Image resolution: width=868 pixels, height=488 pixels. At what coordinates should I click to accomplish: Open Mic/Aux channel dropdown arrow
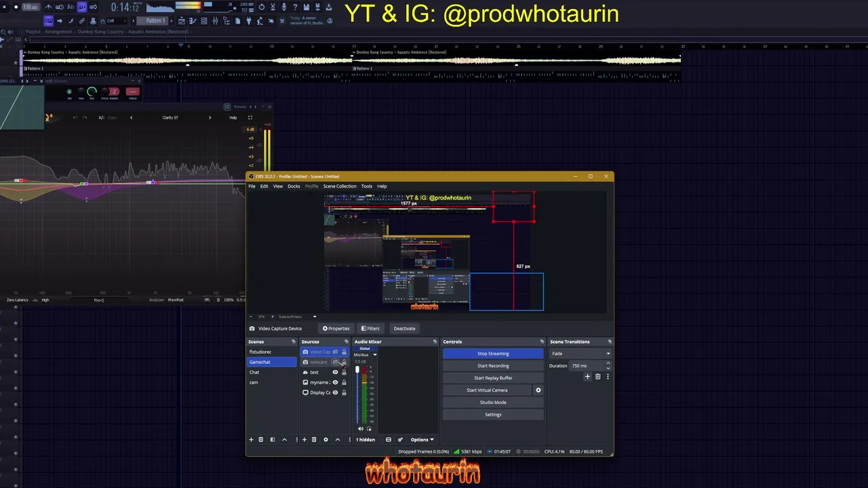[x=374, y=355]
